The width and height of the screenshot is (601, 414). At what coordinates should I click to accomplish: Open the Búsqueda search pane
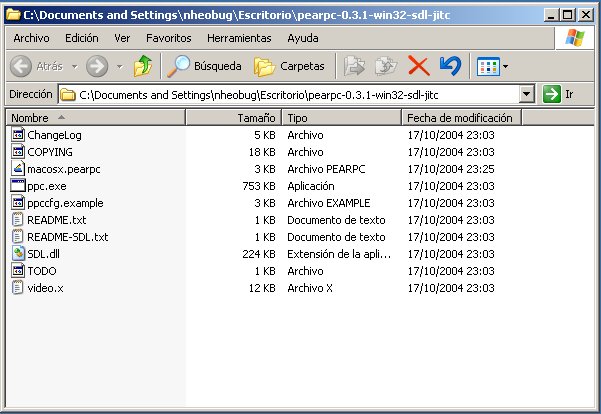tap(205, 66)
